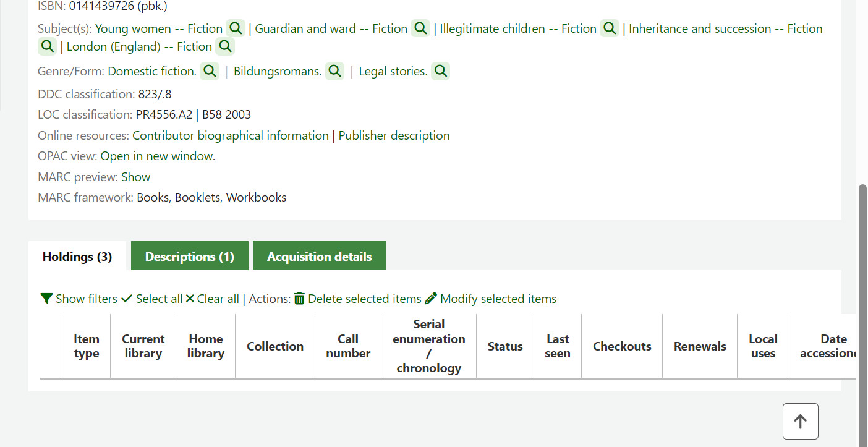Click search icon beside Guardian and ward -- Fiction

coord(420,28)
